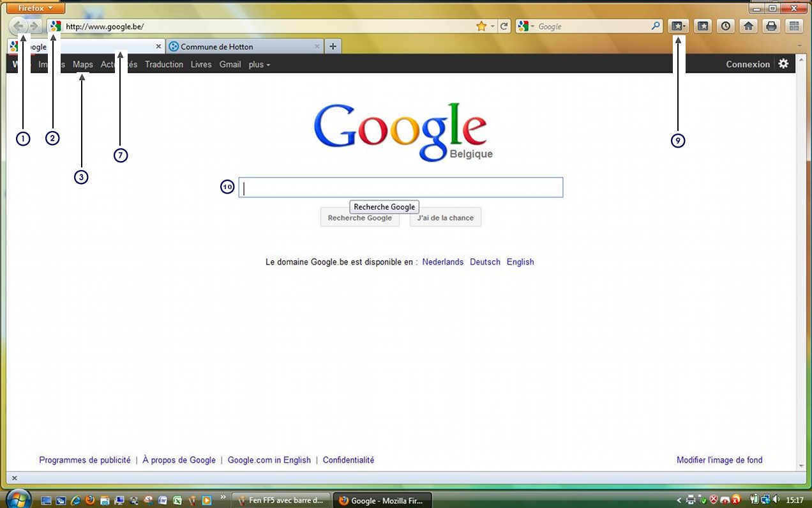Expand the Google 'plus' menu
This screenshot has height=508, width=812.
point(259,65)
